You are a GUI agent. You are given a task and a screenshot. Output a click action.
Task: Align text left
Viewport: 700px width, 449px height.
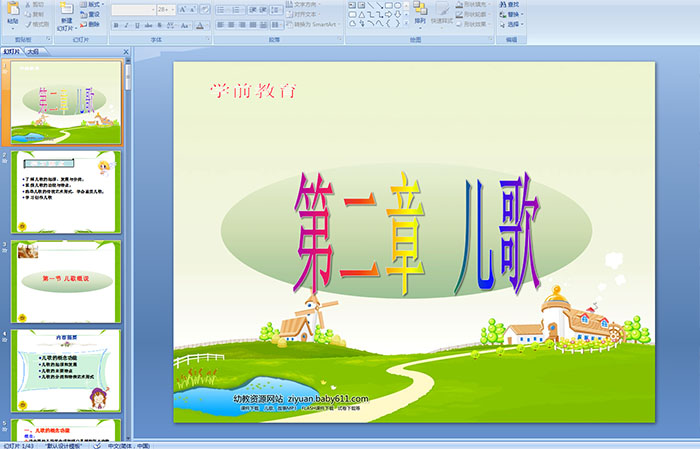(x=220, y=25)
